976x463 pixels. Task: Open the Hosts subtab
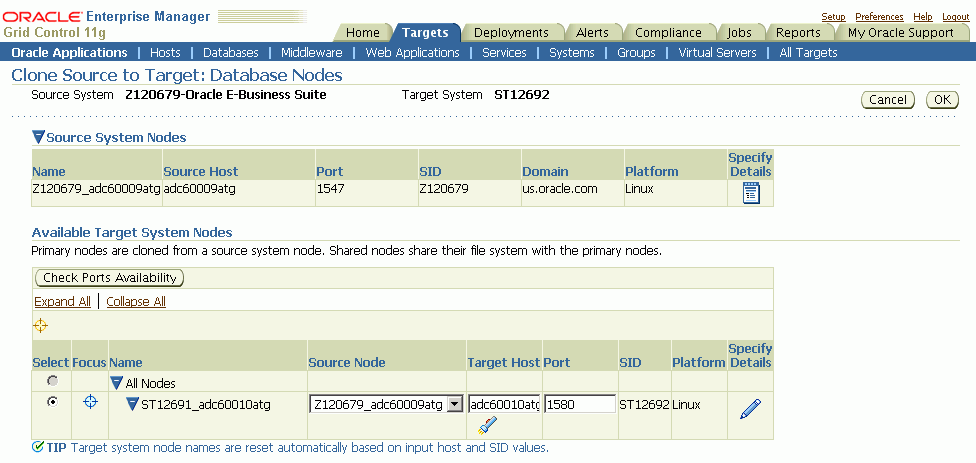coord(165,53)
